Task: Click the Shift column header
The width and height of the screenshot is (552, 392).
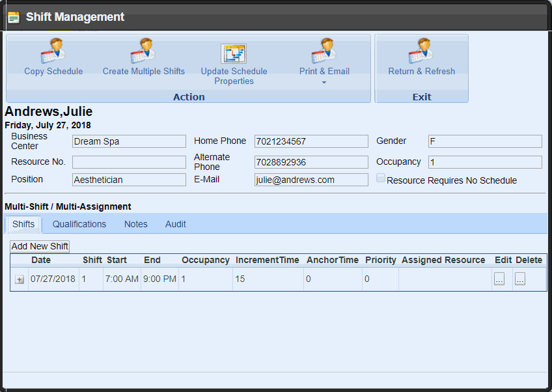Action: (x=92, y=260)
